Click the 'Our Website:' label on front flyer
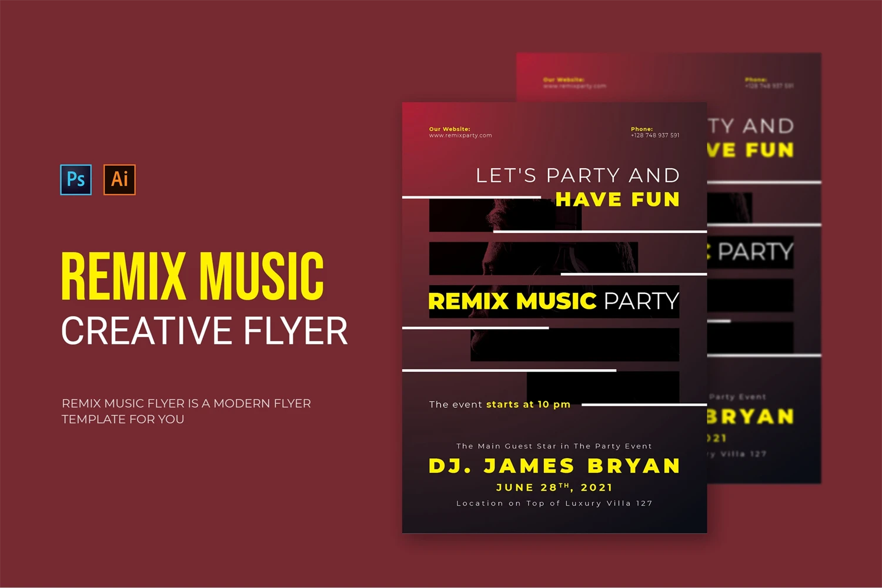This screenshot has width=882, height=588. (449, 129)
